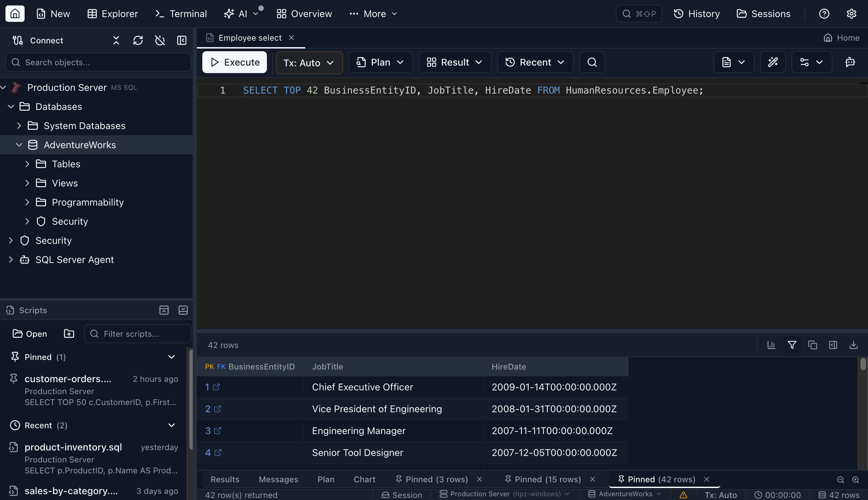Click the copy results icon
This screenshot has height=500, width=868.
click(813, 345)
